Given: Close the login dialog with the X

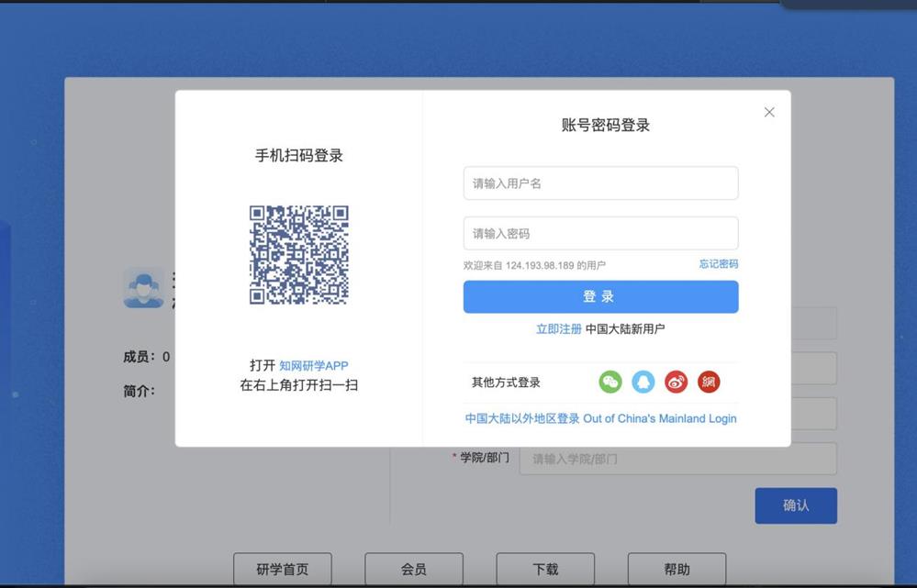Looking at the screenshot, I should point(769,112).
